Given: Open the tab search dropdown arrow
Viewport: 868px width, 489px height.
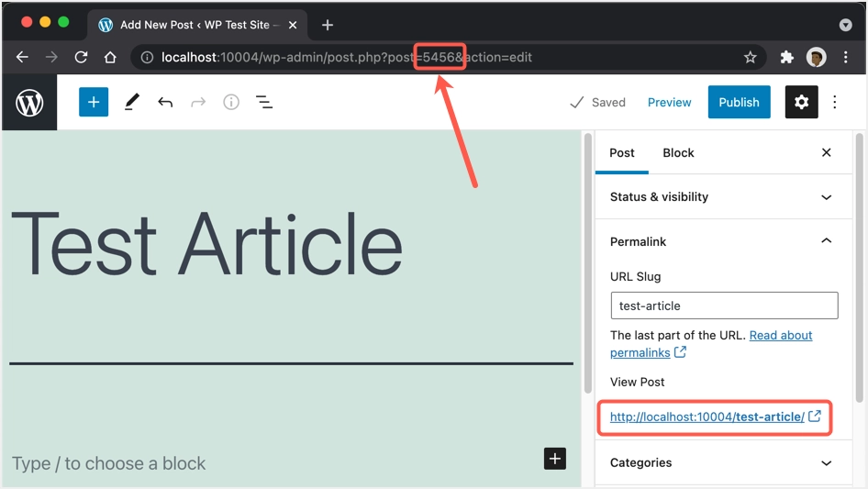Looking at the screenshot, I should pos(845,25).
